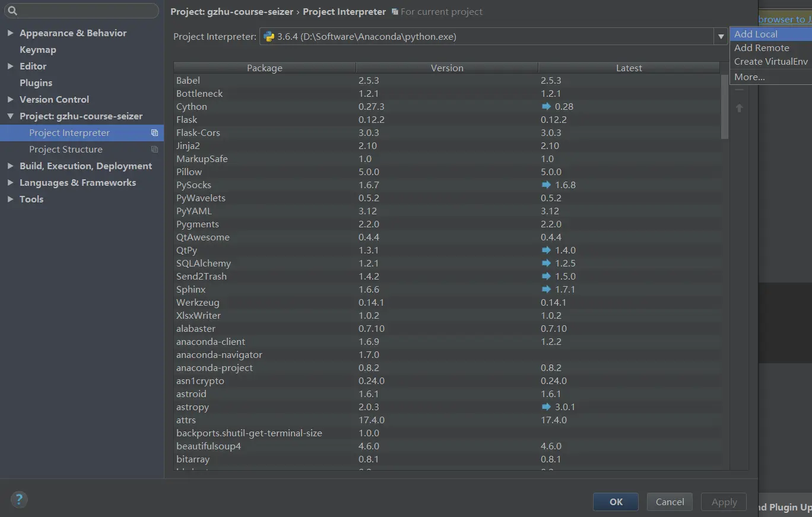Image resolution: width=812 pixels, height=517 pixels.
Task: Select the XlsxWriter package row
Action: coord(448,316)
